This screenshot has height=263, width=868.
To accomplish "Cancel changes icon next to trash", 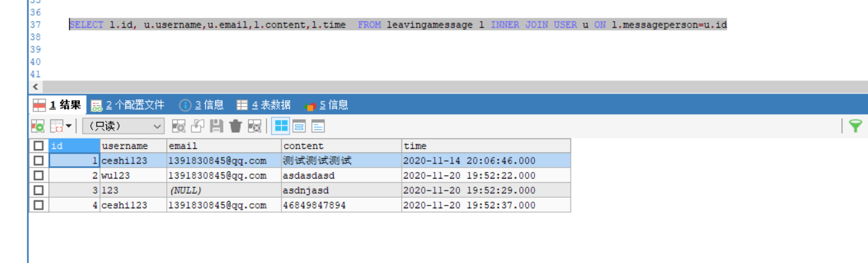I will click(x=255, y=126).
